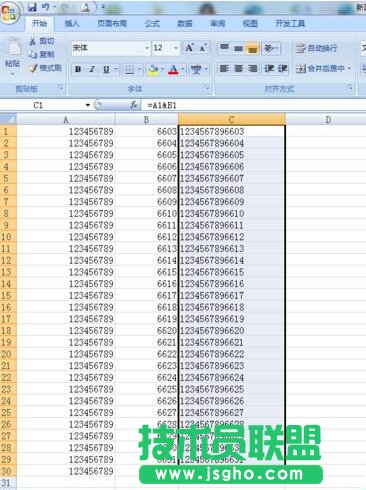
Task: Align text left
Action: click(x=224, y=69)
